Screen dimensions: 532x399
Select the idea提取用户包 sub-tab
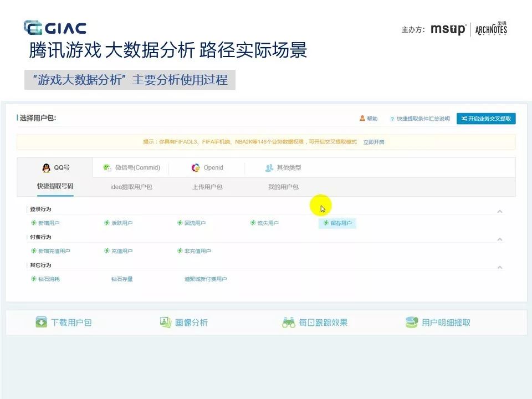pos(131,187)
